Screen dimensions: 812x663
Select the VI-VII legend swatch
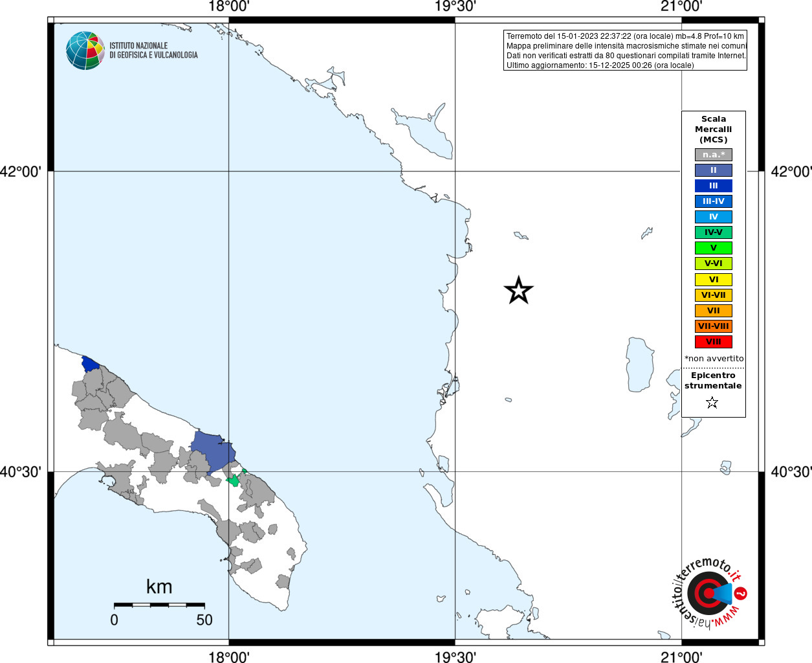coord(714,295)
